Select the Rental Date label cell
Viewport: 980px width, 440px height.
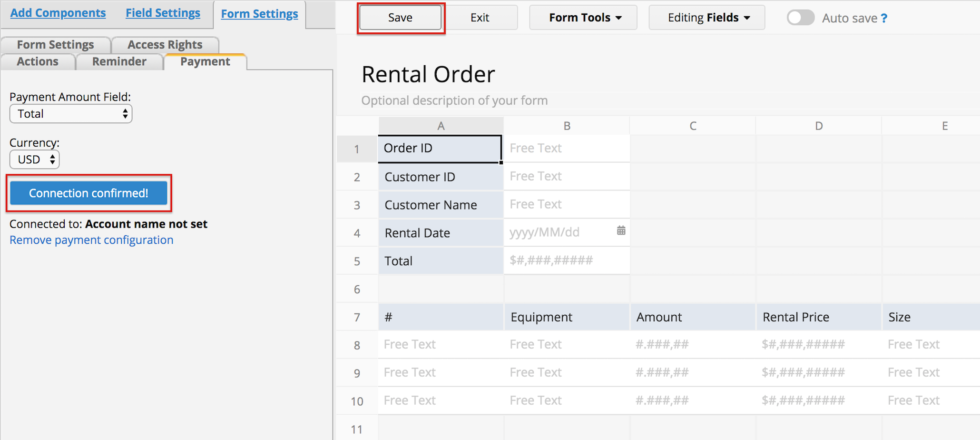point(441,233)
